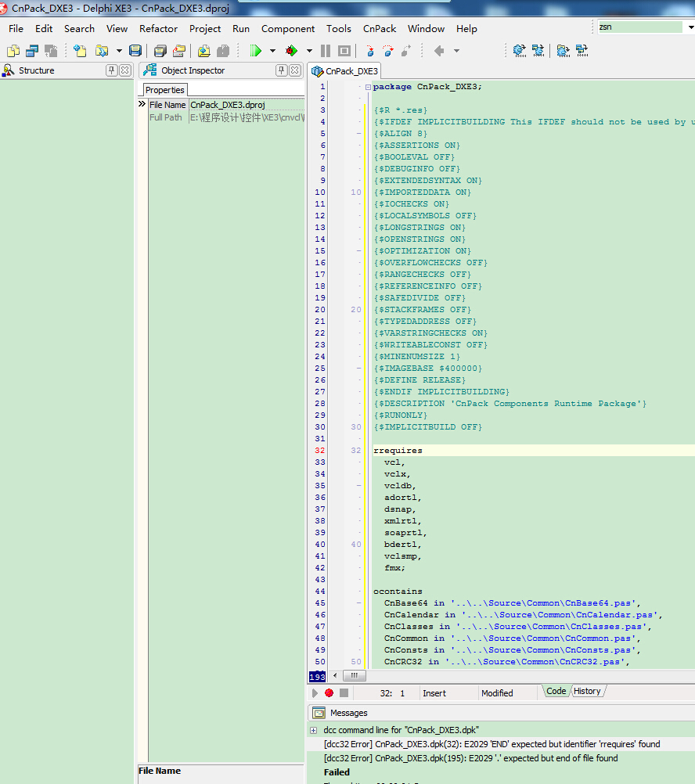
Task: Click the editor horizontal scrollbar thumb
Action: coord(354,676)
